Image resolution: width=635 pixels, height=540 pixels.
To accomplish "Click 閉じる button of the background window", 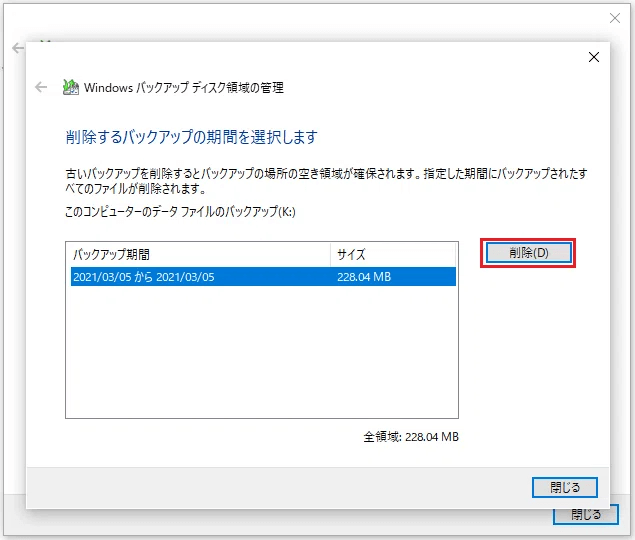I will point(586,515).
